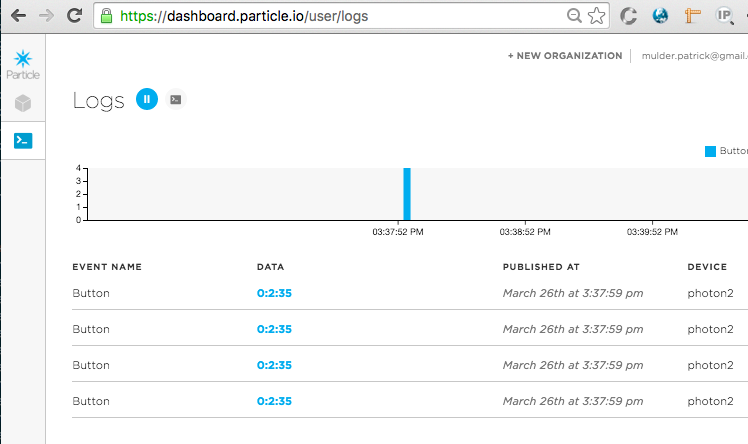Bookmark this page with the star icon

pos(596,16)
